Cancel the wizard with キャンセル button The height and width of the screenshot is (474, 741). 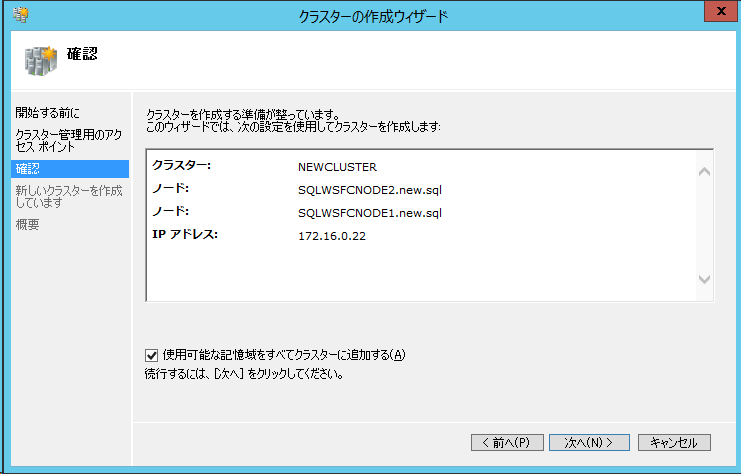point(673,442)
